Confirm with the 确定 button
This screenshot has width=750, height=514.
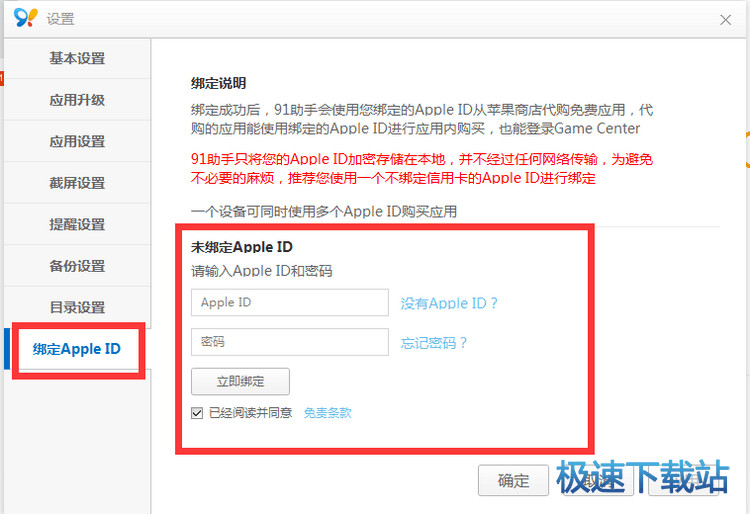513,480
